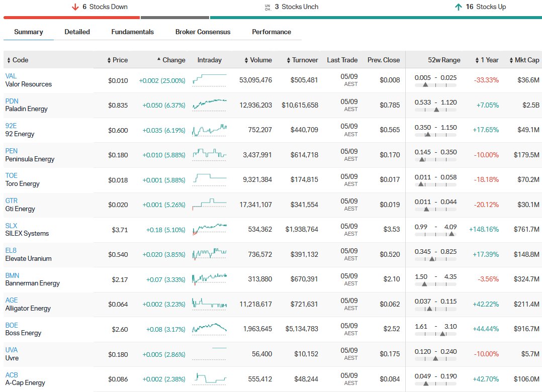Select SILEX Systems +148.16% one-year value
The image size is (542, 392).
click(484, 229)
